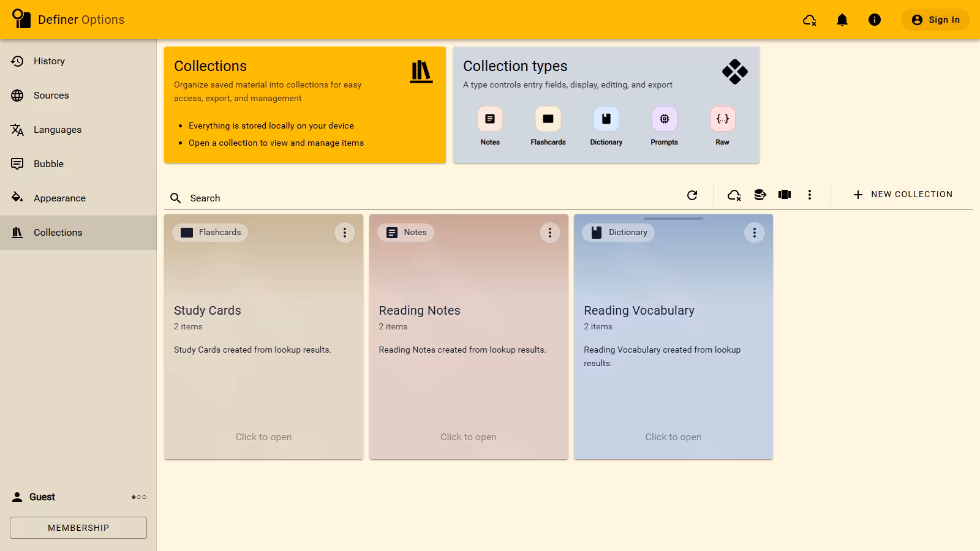
Task: Select Collections in sidebar
Action: coord(78,233)
